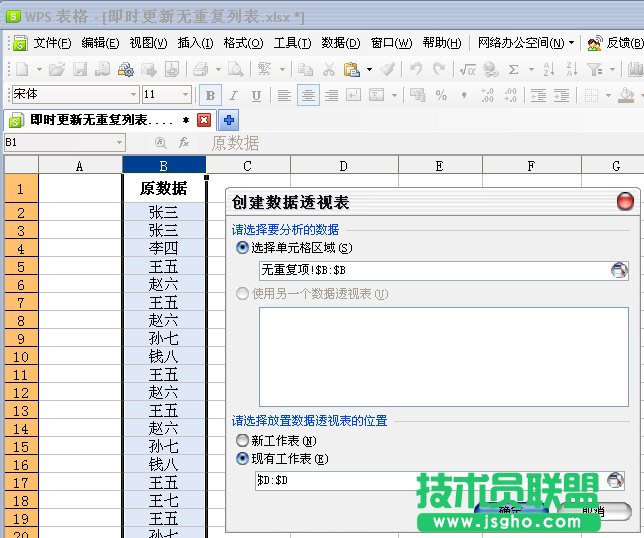
Task: Open the 编辑(E) menu
Action: pos(100,43)
